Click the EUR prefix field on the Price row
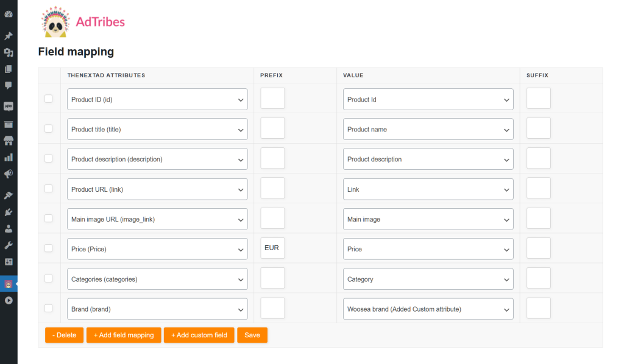Screen dimensions: 624x364 click(x=272, y=248)
